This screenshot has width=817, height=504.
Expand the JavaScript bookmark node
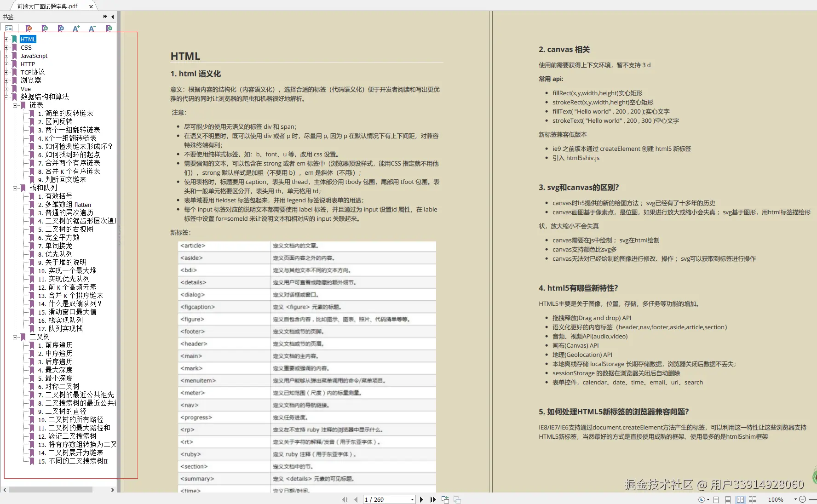(x=7, y=56)
